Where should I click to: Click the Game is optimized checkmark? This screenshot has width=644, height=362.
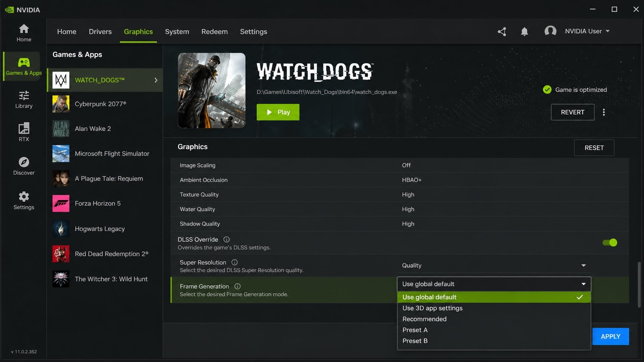pyautogui.click(x=547, y=90)
